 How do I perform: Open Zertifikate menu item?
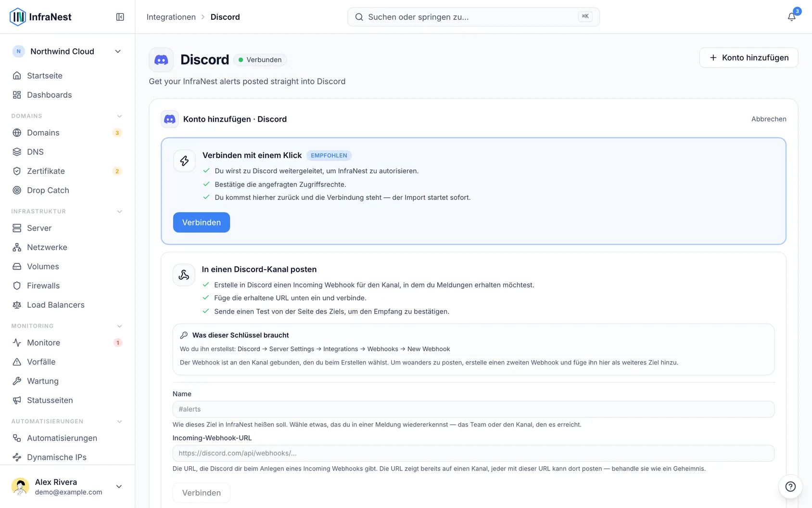coord(67,171)
